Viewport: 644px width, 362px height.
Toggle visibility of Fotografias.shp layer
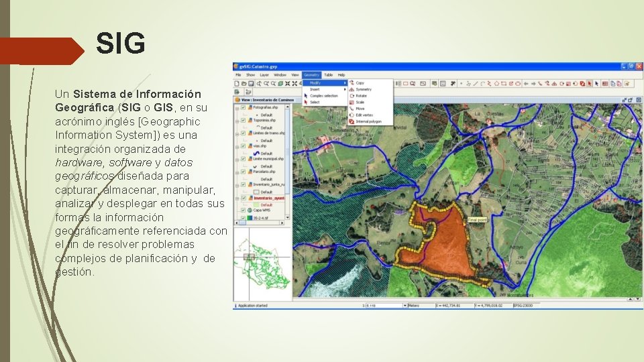pyautogui.click(x=243, y=107)
